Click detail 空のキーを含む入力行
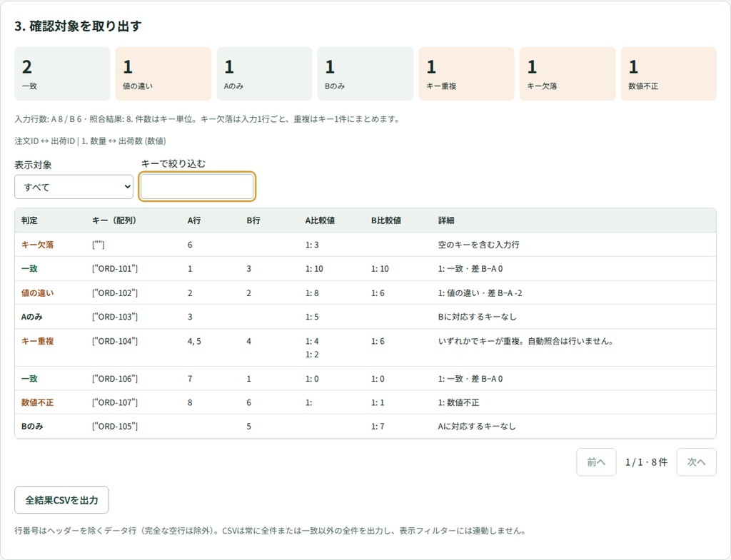This screenshot has width=731, height=560. (479, 245)
